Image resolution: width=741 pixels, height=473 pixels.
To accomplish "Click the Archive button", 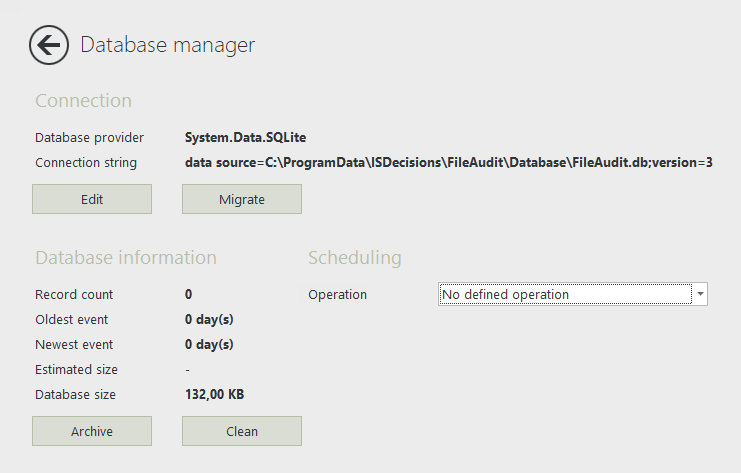I will (92, 431).
